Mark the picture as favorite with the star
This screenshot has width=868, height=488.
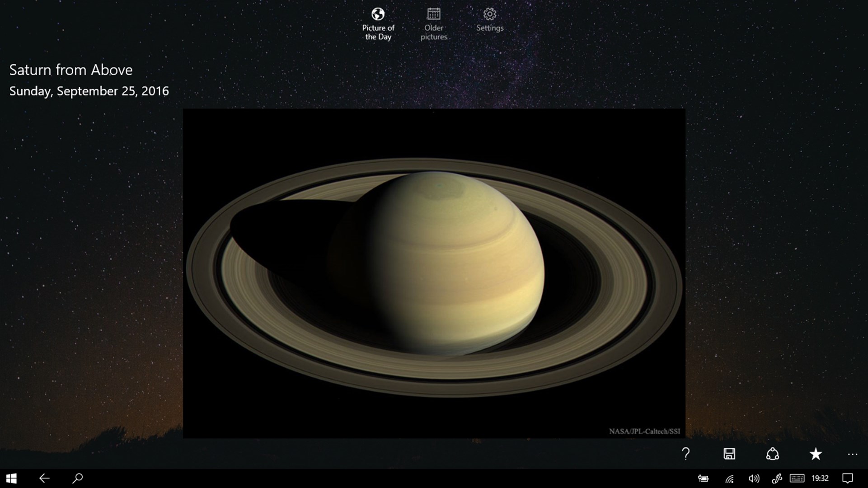click(x=816, y=454)
